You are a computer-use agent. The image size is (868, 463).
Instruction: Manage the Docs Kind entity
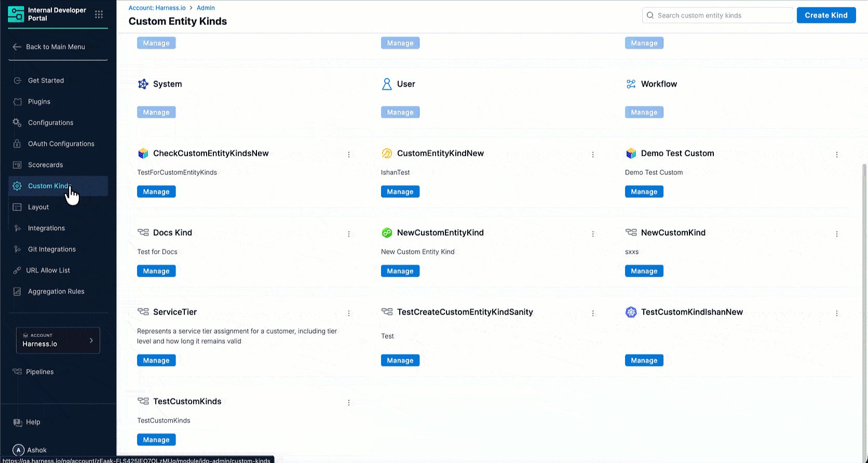[x=156, y=271]
